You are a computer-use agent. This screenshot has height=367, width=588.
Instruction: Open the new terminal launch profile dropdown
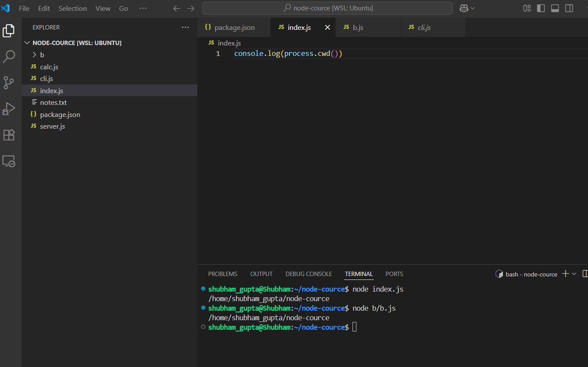point(574,274)
